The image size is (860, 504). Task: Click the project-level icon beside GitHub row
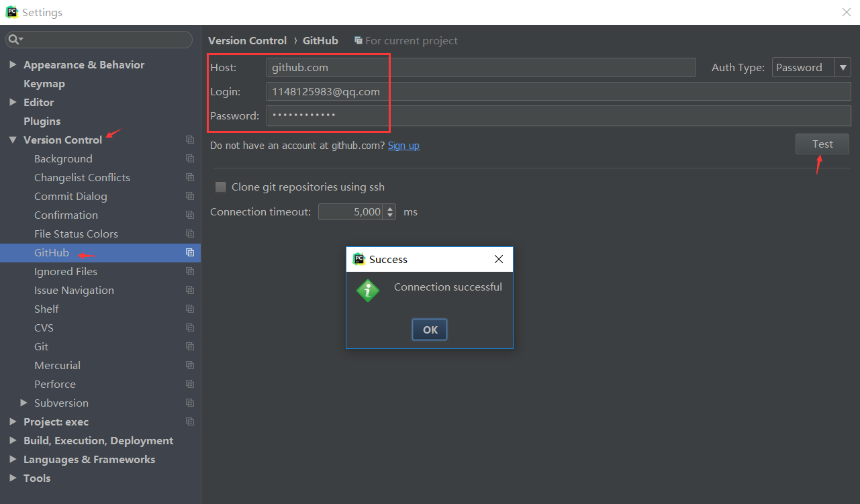[190, 253]
